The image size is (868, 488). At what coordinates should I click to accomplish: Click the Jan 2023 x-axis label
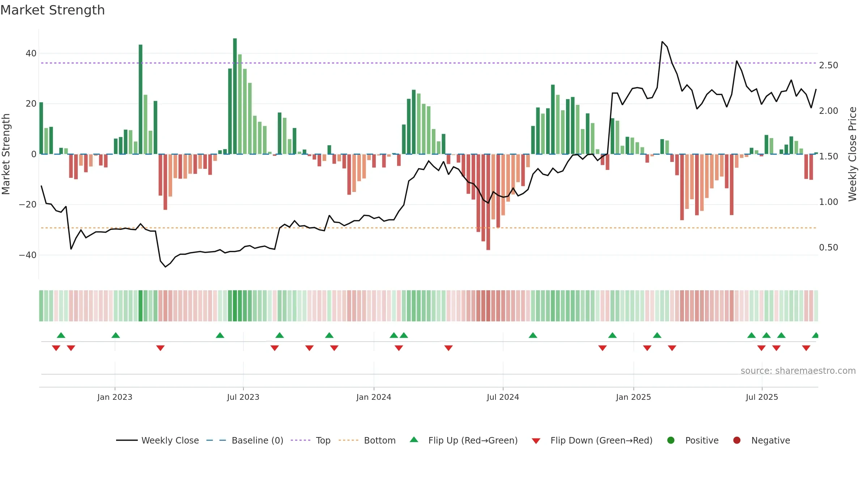[x=115, y=397]
